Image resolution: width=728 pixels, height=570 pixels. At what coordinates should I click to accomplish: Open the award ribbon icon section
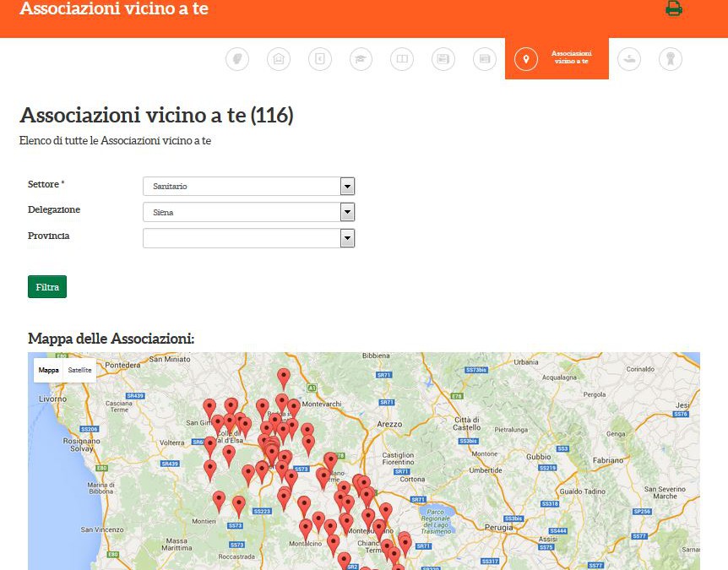671,59
